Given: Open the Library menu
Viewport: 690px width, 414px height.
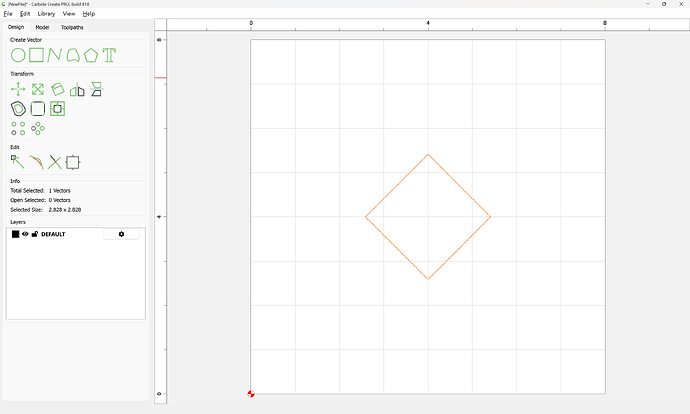Looking at the screenshot, I should click(46, 14).
